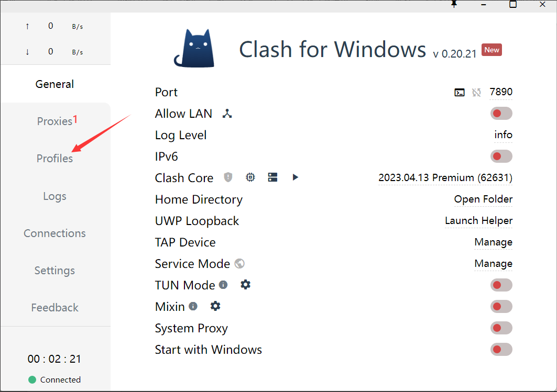Click the chip icon beside Clash Core
The height and width of the screenshot is (392, 557).
250,177
